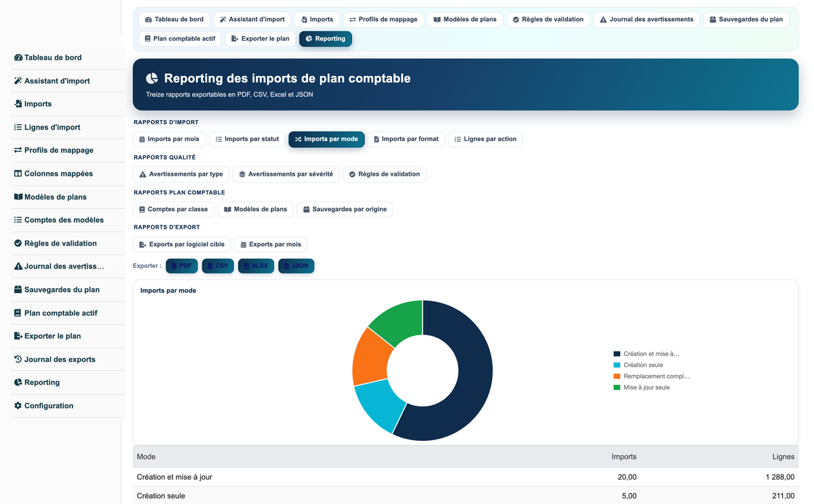The image size is (814, 504).
Task: Open the Sauvegardes du plan top tab
Action: (x=745, y=20)
